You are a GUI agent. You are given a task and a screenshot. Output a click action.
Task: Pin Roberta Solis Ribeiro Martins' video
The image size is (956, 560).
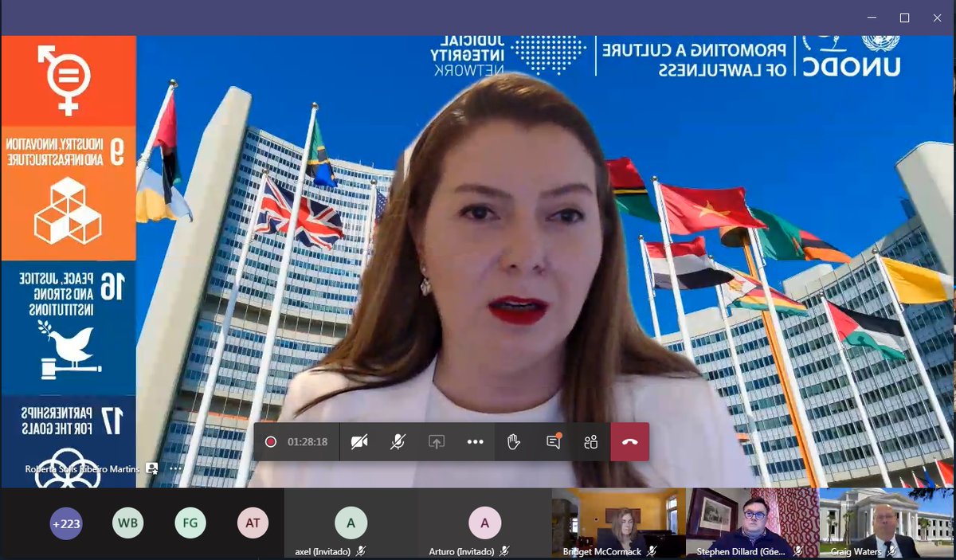(x=152, y=469)
